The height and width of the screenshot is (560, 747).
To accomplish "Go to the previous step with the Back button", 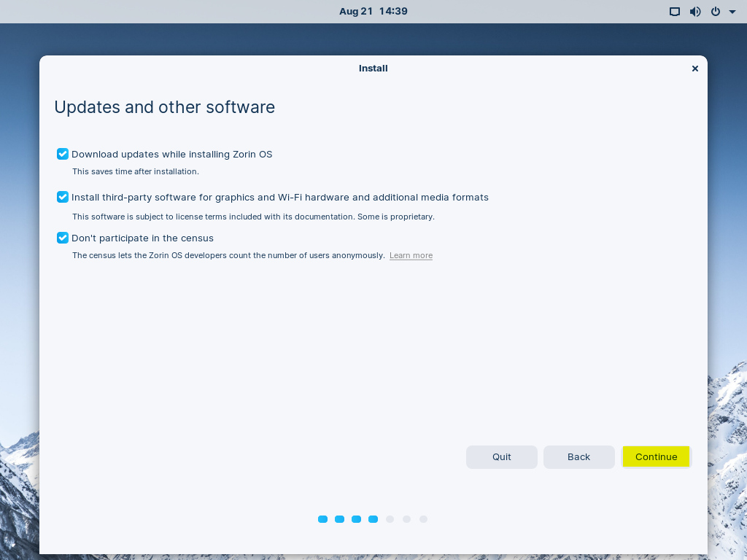I will click(x=578, y=456).
